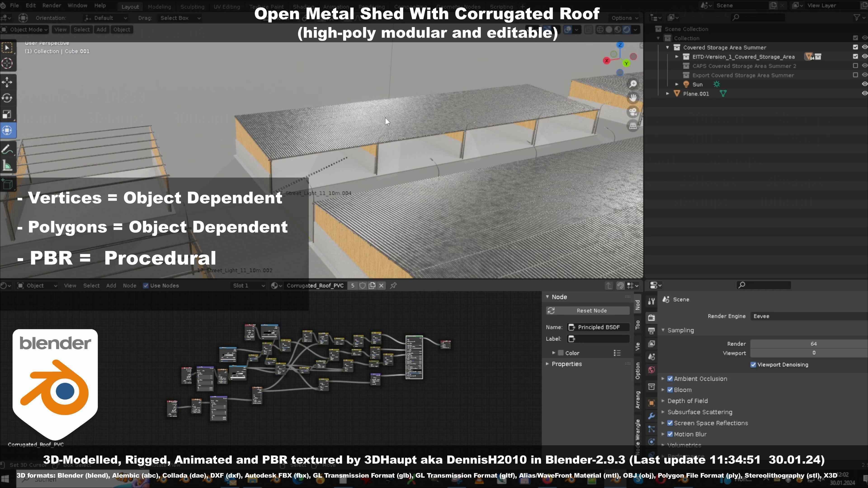
Task: Open the Particles properties tab icon
Action: (651, 429)
